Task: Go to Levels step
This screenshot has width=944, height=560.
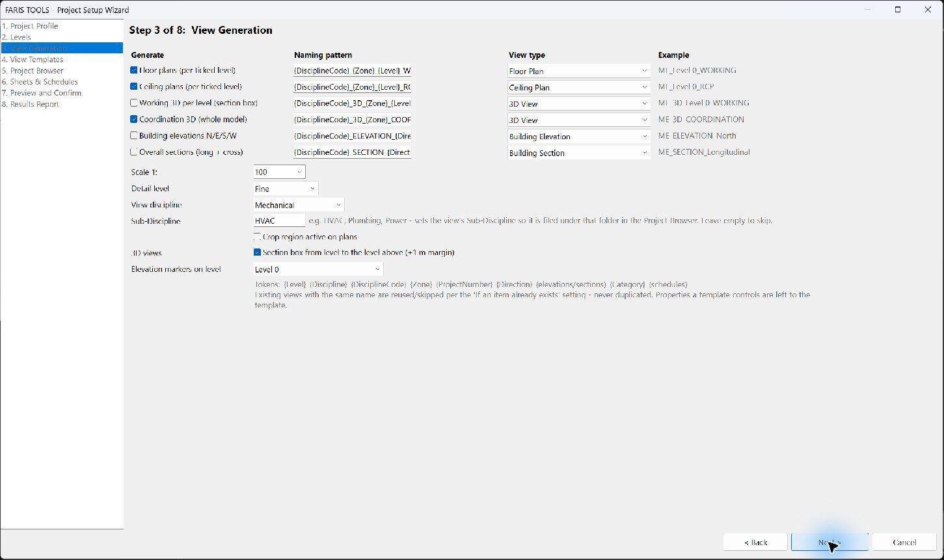Action: 62,37
